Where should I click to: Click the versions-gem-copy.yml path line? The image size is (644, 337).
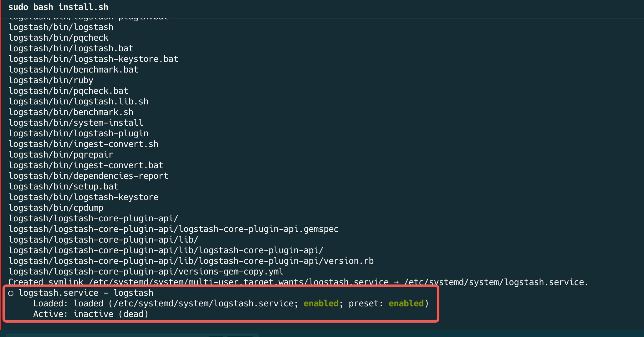coord(146,272)
